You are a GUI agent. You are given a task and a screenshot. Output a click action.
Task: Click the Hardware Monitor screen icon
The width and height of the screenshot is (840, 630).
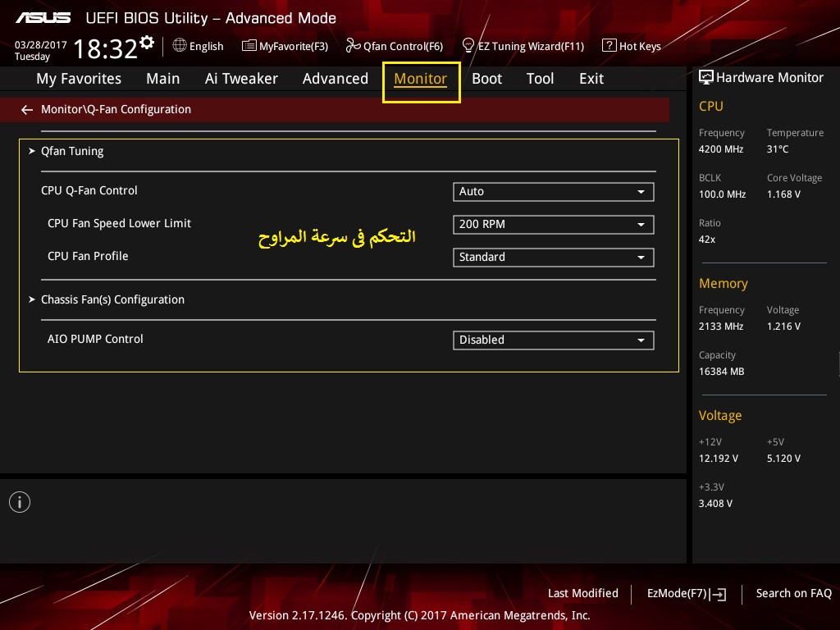(706, 78)
